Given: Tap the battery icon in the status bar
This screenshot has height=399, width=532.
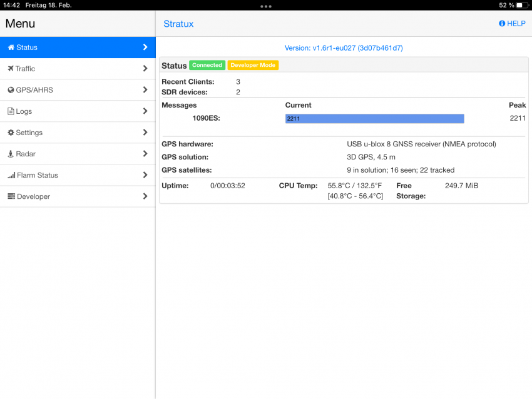Looking at the screenshot, I should coord(522,5).
